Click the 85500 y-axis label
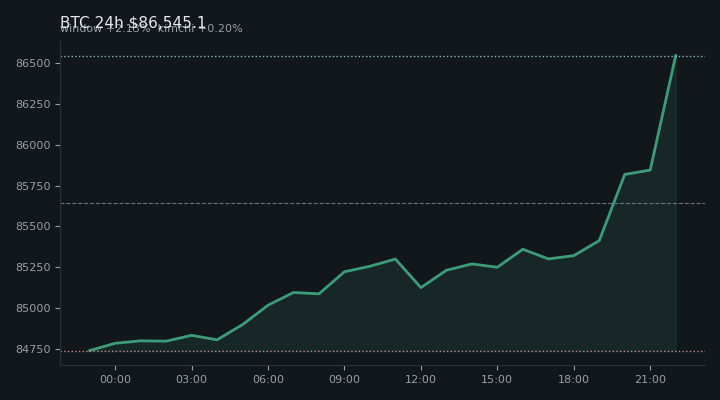Screen dimensions: 720x400 pyautogui.click(x=33, y=226)
